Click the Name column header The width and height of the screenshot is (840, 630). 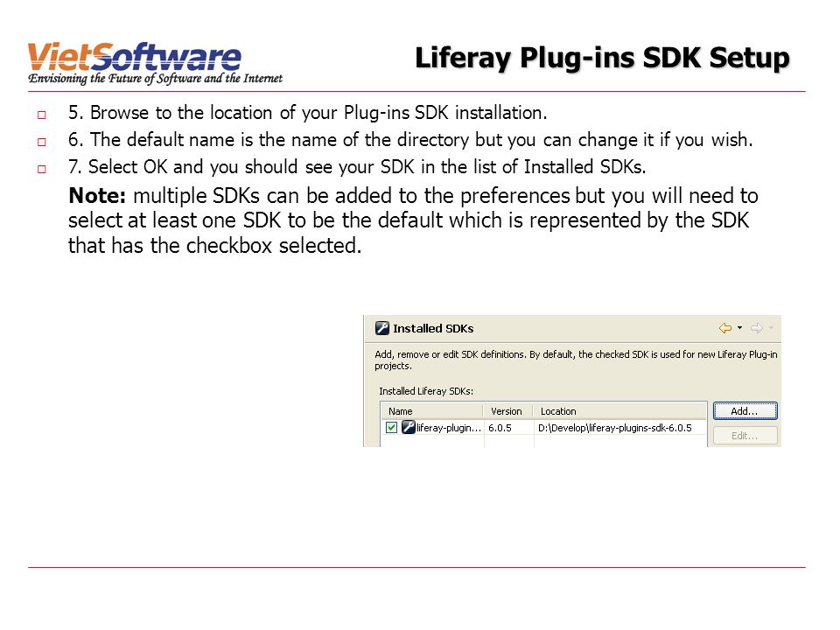[x=432, y=411]
